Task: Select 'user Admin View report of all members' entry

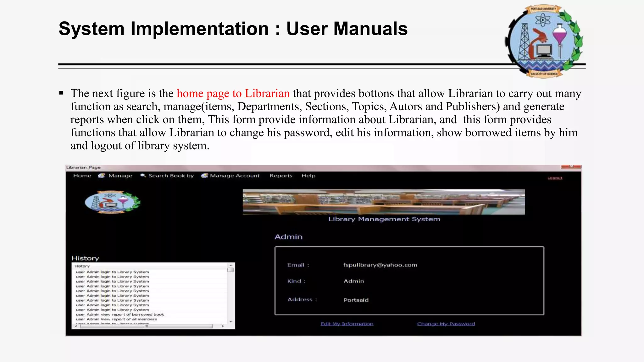Action: (116, 319)
